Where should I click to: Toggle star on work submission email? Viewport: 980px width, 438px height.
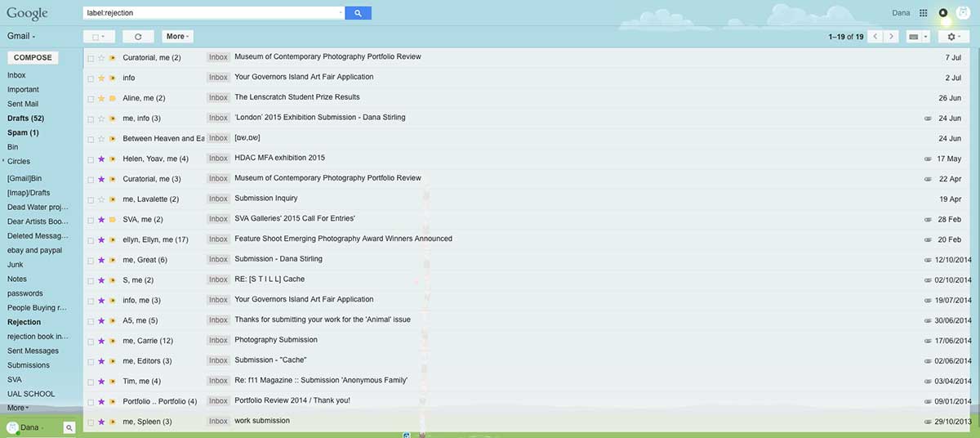click(101, 422)
